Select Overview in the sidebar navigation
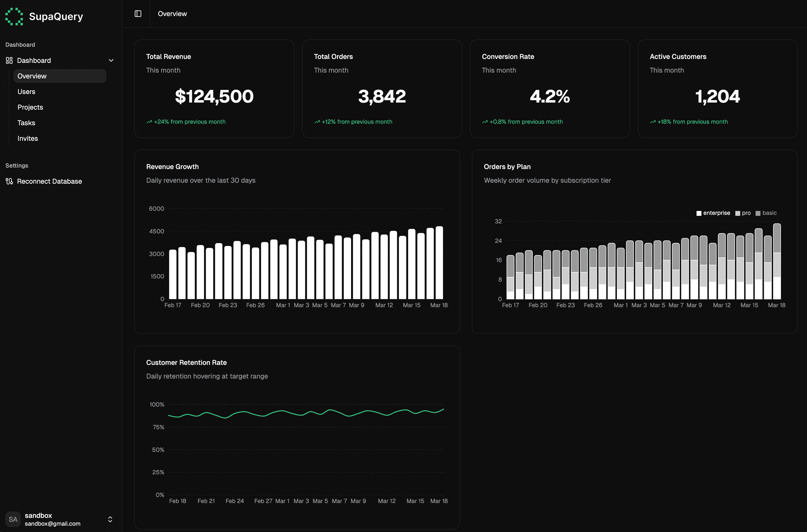 (x=32, y=76)
